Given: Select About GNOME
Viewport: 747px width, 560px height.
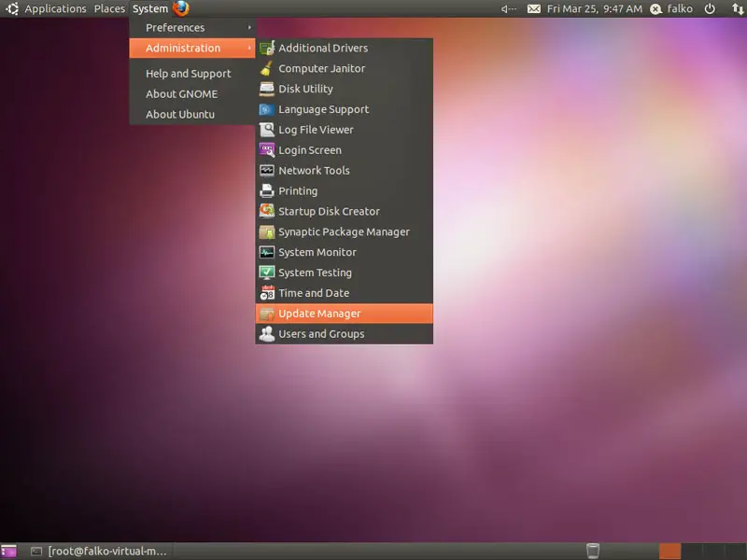Looking at the screenshot, I should point(192,94).
